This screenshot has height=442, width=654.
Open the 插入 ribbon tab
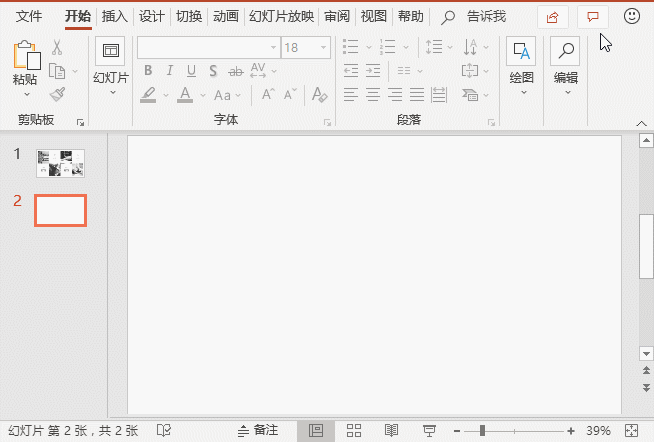[115, 16]
